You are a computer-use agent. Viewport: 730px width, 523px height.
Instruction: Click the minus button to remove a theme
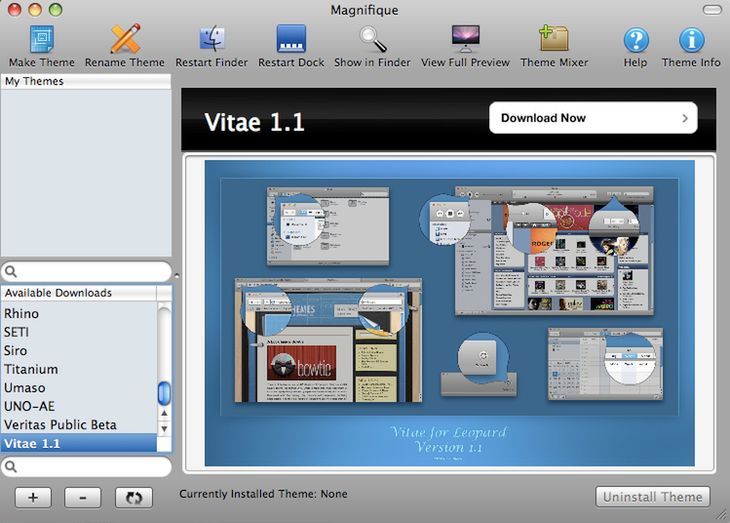(83, 497)
